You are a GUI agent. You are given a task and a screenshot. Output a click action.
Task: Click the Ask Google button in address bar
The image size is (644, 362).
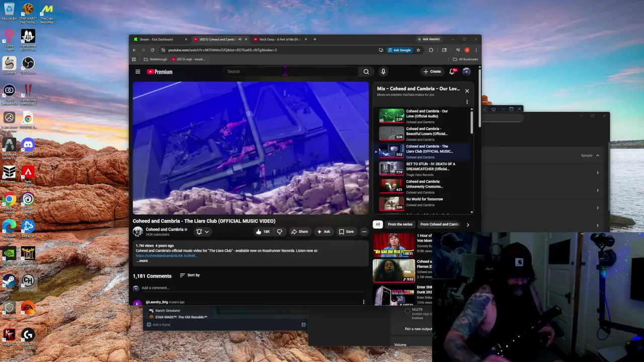point(399,50)
